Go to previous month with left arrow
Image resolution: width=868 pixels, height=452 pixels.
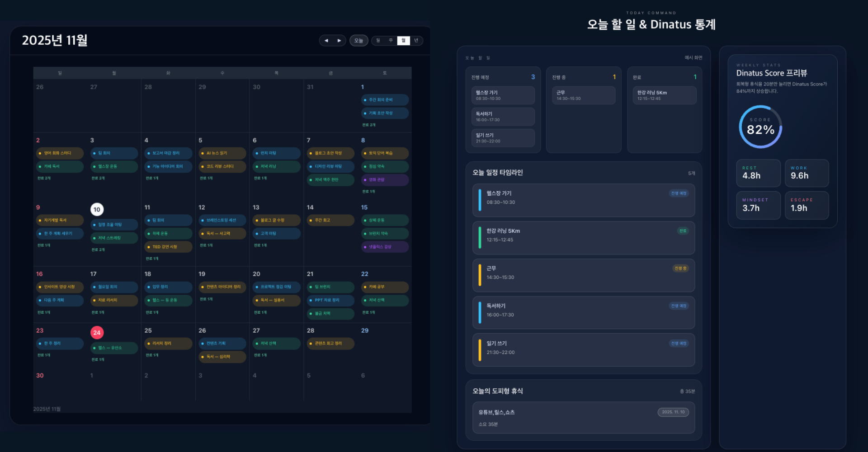pyautogui.click(x=326, y=41)
